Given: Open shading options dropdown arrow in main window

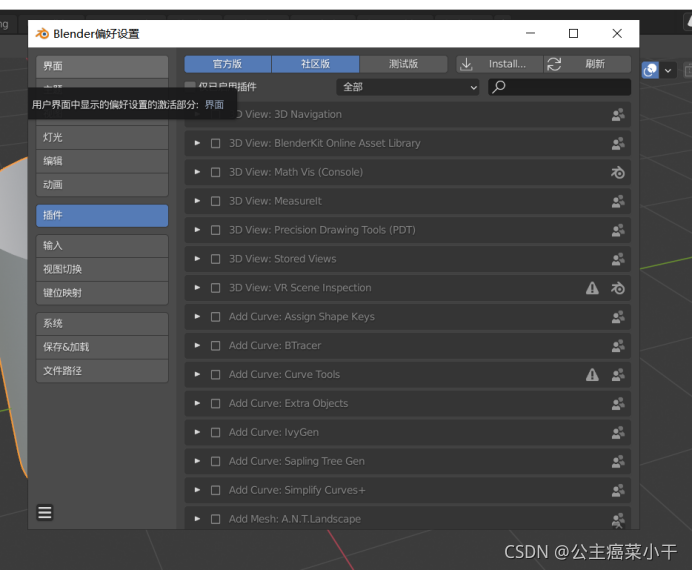Looking at the screenshot, I should point(668,70).
